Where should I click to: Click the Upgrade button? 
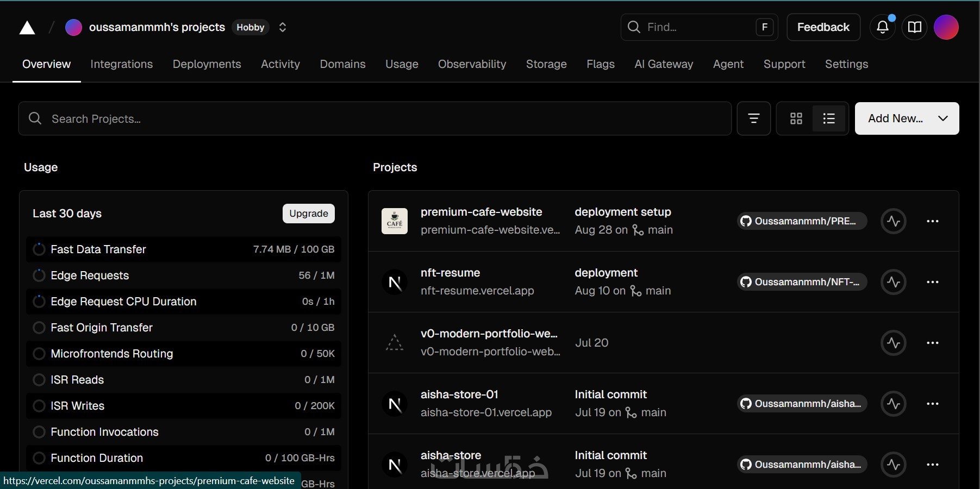pyautogui.click(x=309, y=214)
